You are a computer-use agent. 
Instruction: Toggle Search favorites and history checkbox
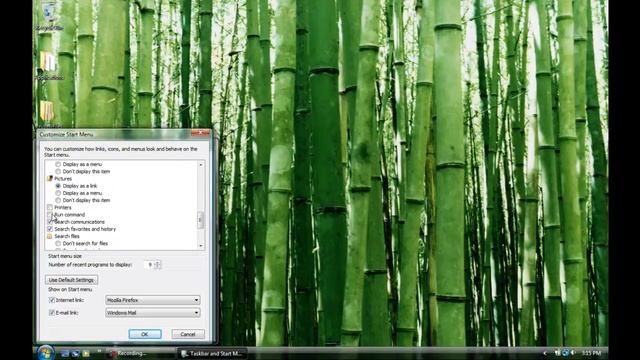point(50,229)
